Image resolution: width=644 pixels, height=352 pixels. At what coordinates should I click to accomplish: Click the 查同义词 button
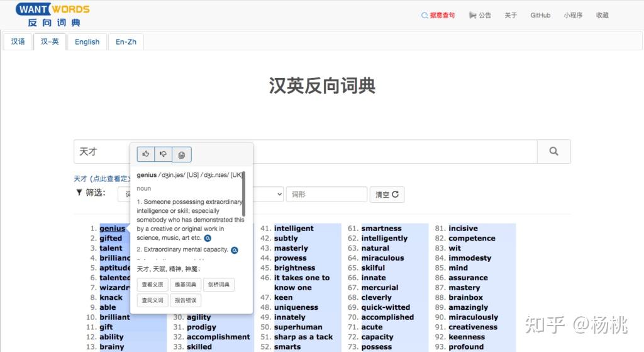coord(152,300)
